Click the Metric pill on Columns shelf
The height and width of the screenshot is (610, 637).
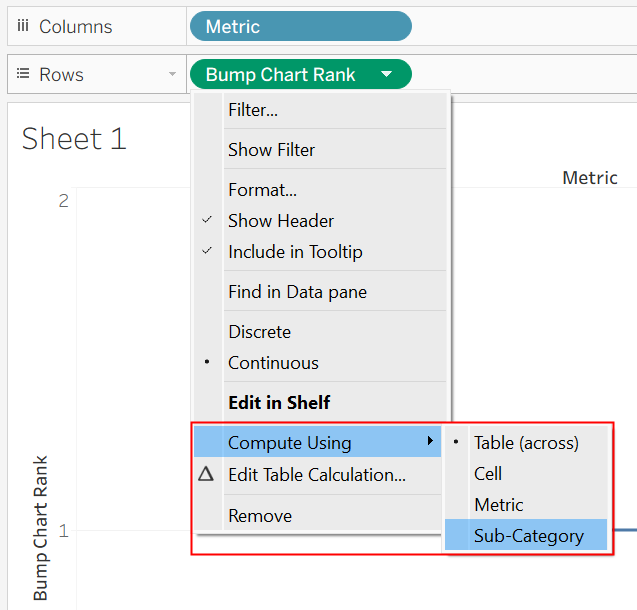(x=301, y=26)
